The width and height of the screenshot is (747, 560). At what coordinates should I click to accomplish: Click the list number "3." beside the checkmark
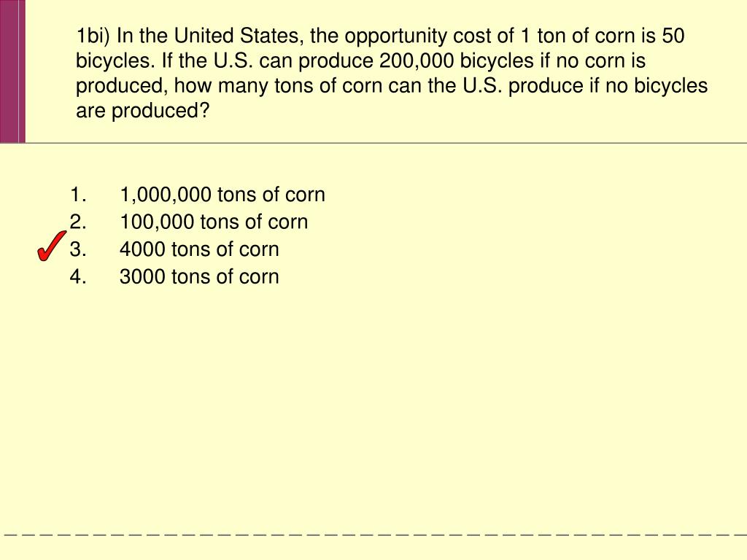click(78, 249)
